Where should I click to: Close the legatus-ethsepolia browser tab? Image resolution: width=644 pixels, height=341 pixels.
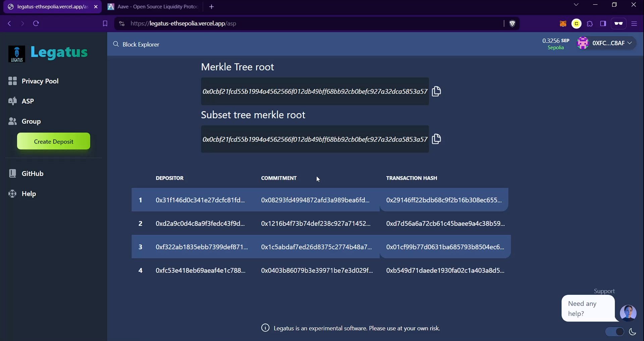96,7
